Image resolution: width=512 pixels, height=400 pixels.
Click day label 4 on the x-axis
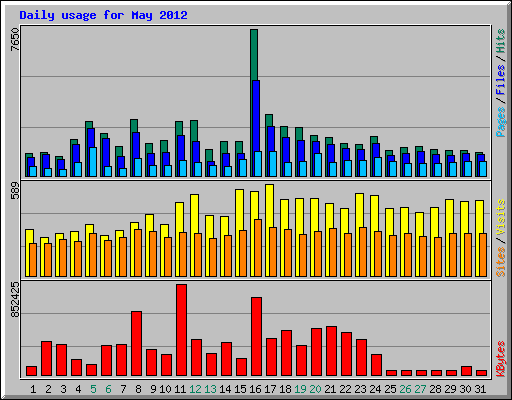pos(78,389)
